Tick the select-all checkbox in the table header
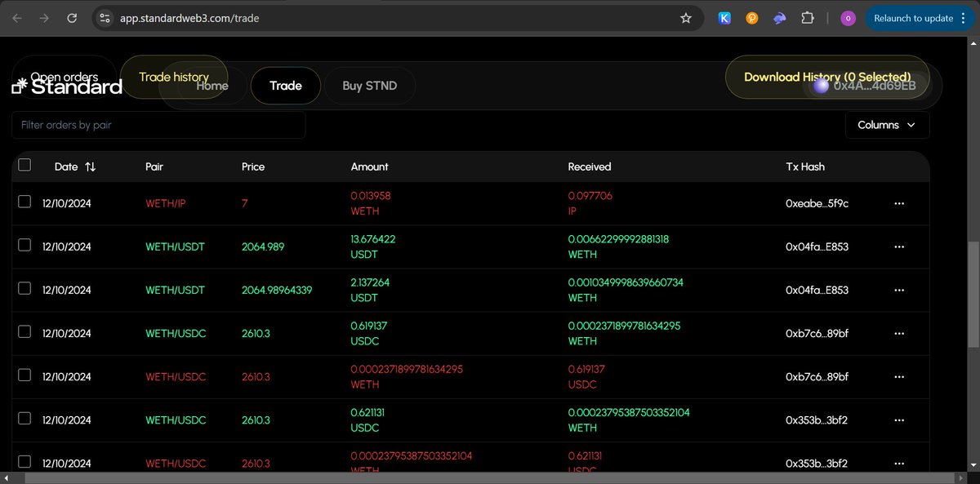The width and height of the screenshot is (980, 484). (24, 165)
